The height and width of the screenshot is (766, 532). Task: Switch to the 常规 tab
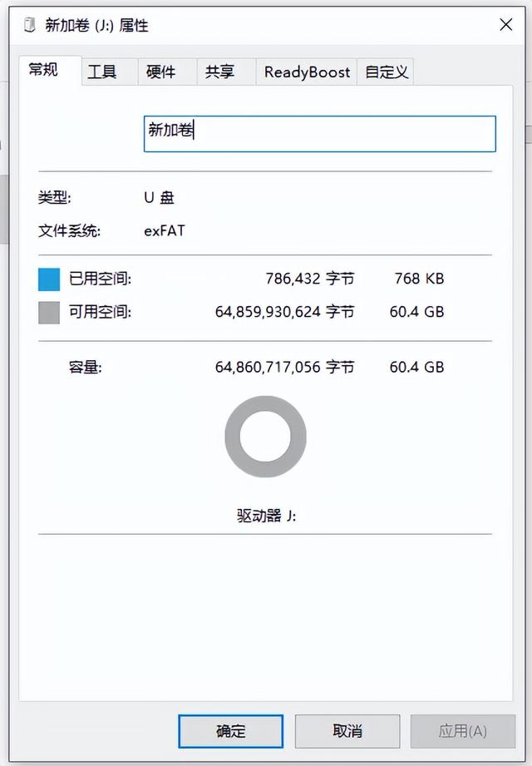pos(50,71)
